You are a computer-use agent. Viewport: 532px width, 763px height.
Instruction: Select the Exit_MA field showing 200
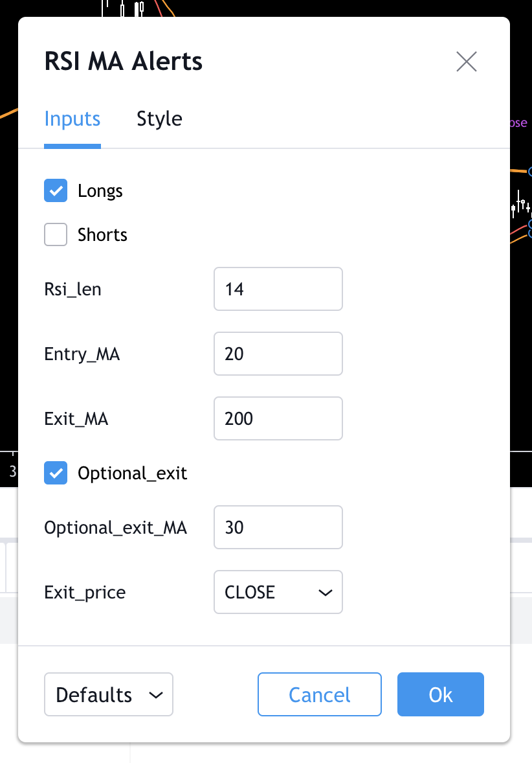pyautogui.click(x=278, y=418)
